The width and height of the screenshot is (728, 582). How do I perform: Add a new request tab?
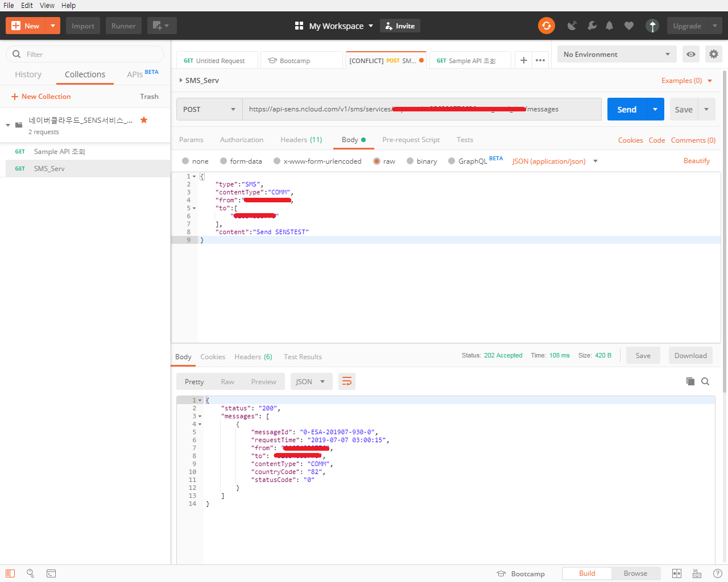click(x=524, y=60)
